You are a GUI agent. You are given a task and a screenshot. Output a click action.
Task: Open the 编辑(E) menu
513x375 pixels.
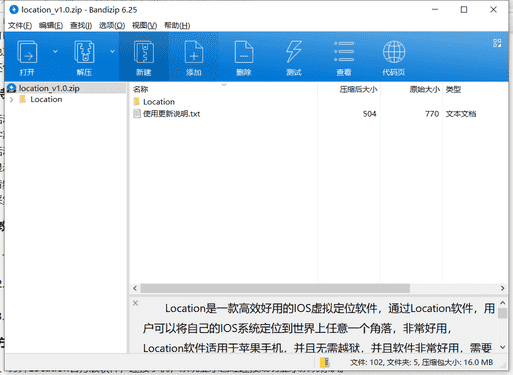[x=51, y=25]
